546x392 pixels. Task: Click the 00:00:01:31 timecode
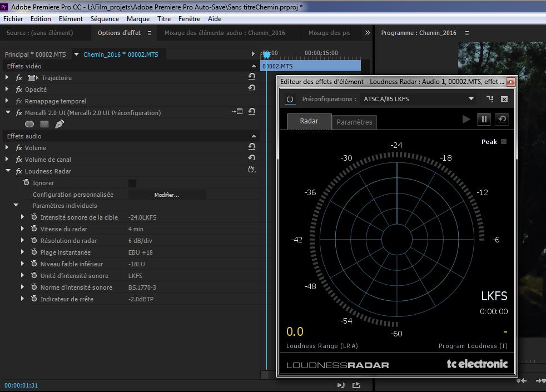point(21,385)
